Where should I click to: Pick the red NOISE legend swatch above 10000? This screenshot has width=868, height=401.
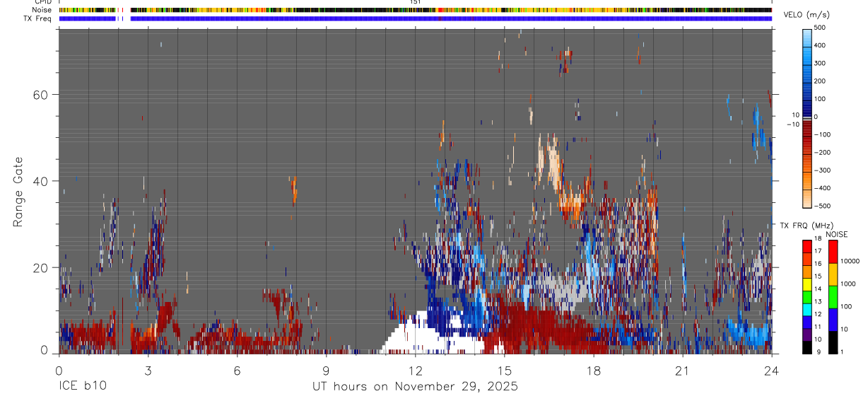833,251
